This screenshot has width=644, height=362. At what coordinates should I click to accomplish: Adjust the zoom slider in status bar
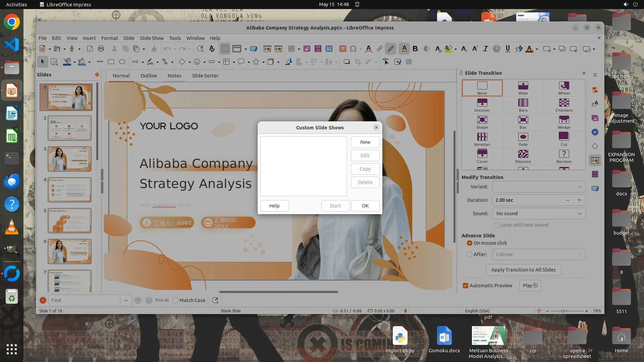[x=563, y=311]
